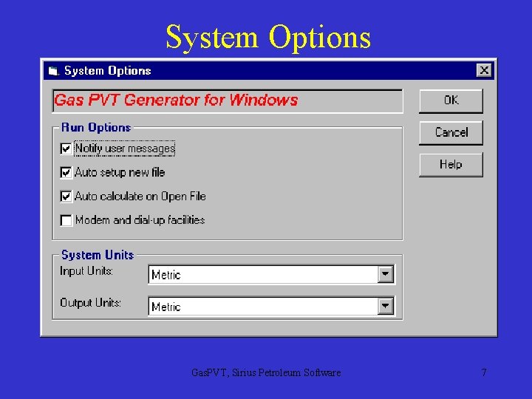Click the Output Units label

click(90, 303)
